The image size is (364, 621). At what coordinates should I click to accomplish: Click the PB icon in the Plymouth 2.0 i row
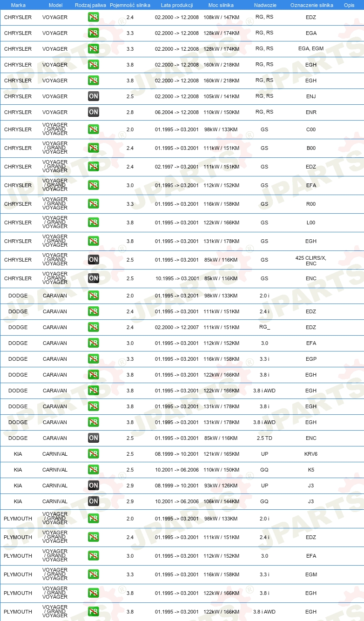pos(94,519)
